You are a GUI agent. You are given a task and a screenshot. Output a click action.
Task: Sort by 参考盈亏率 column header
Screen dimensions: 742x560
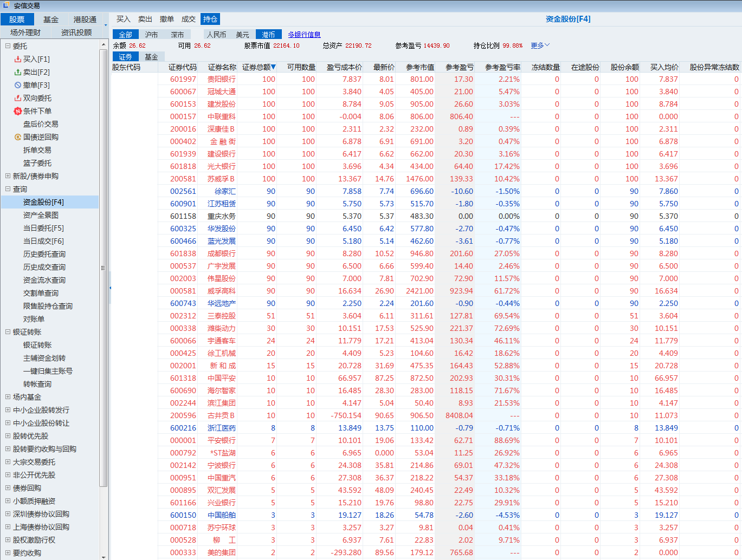tap(502, 67)
